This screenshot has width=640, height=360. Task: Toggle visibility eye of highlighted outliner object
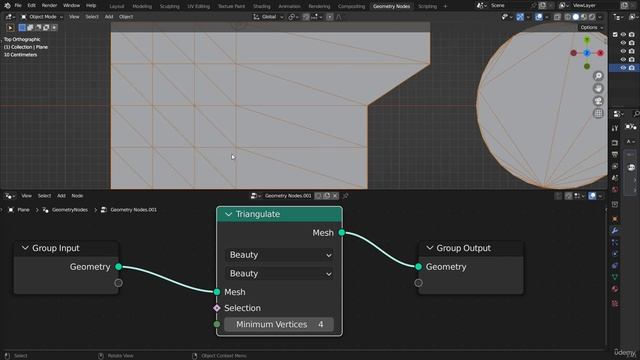[623, 68]
